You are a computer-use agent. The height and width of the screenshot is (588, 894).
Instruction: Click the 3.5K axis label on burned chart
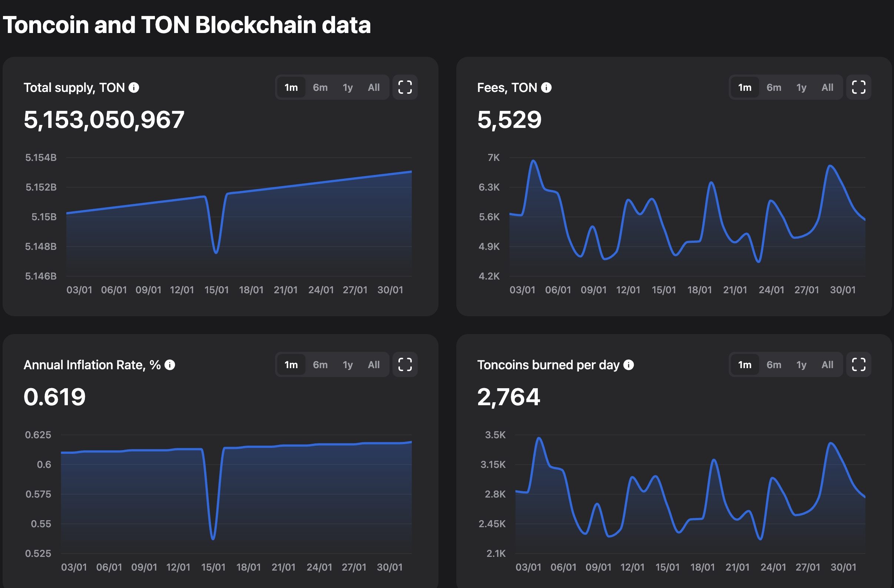coord(496,435)
